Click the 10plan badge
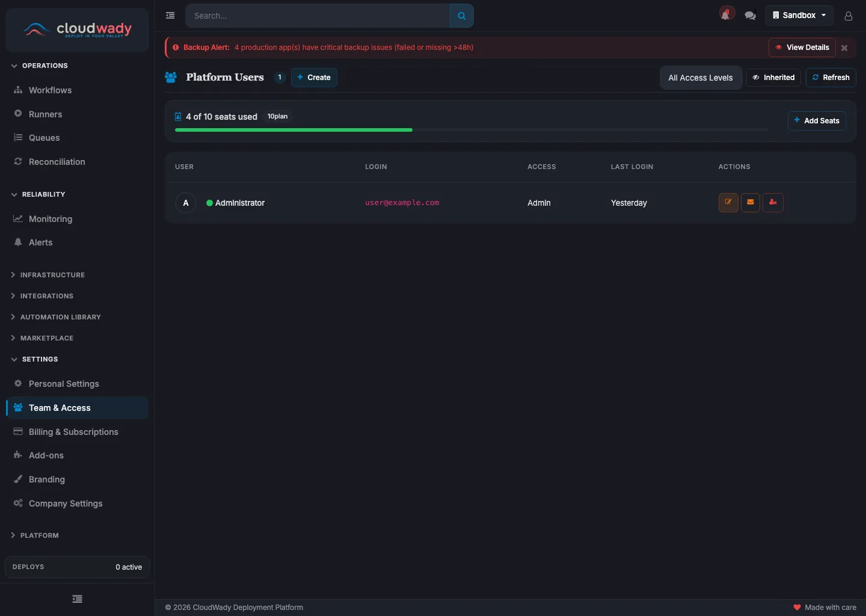 click(277, 117)
